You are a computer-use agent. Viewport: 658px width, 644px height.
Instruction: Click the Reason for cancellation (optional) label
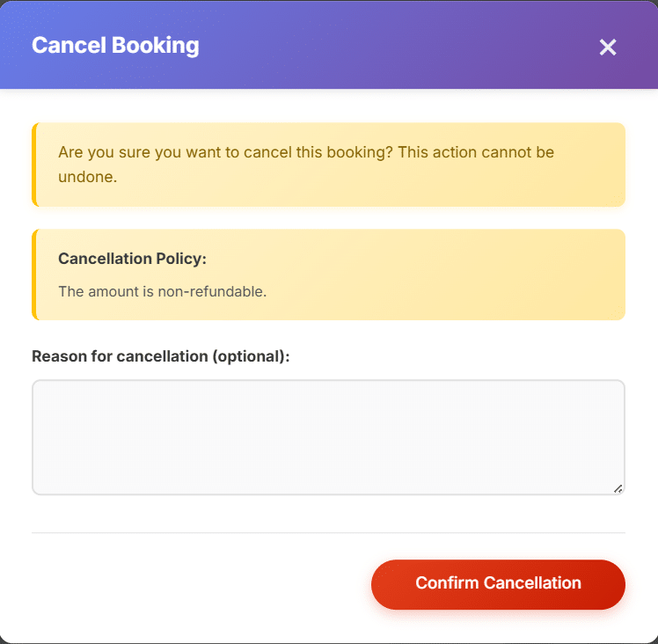161,356
